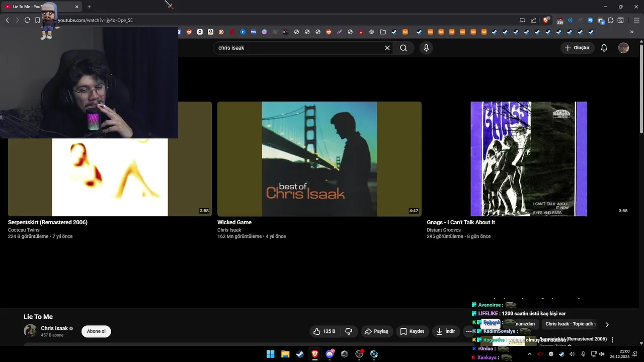Open the Gnags - I Can't Talk About It title
Viewport: 644px width, 362px height.
[x=461, y=222]
